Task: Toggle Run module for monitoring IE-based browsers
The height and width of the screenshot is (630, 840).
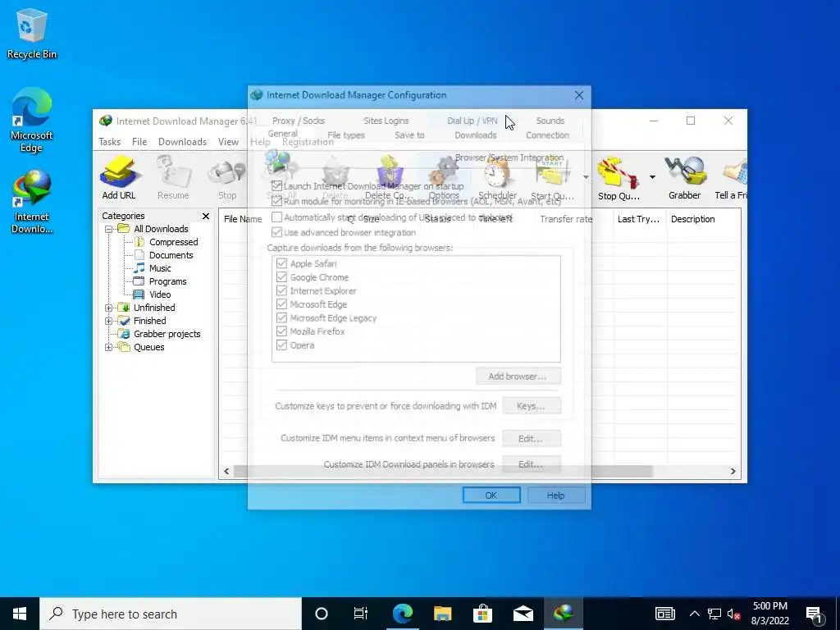Action: click(x=276, y=202)
